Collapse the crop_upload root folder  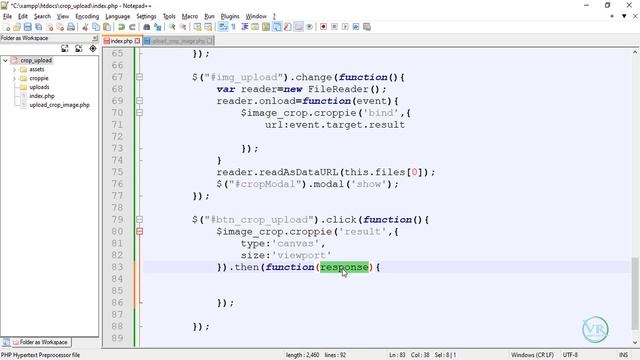coord(5,60)
